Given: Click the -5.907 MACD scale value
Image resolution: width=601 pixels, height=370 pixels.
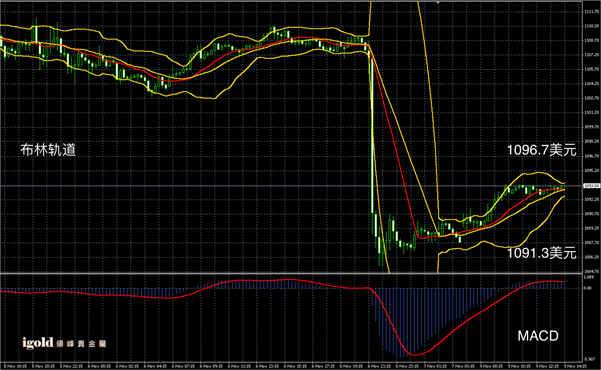Looking at the screenshot, I should tap(589, 359).
